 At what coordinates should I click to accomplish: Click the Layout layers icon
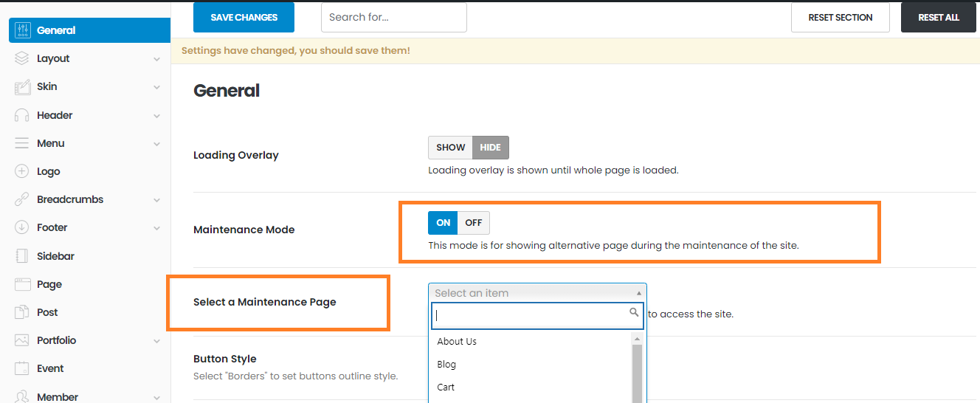[22, 58]
